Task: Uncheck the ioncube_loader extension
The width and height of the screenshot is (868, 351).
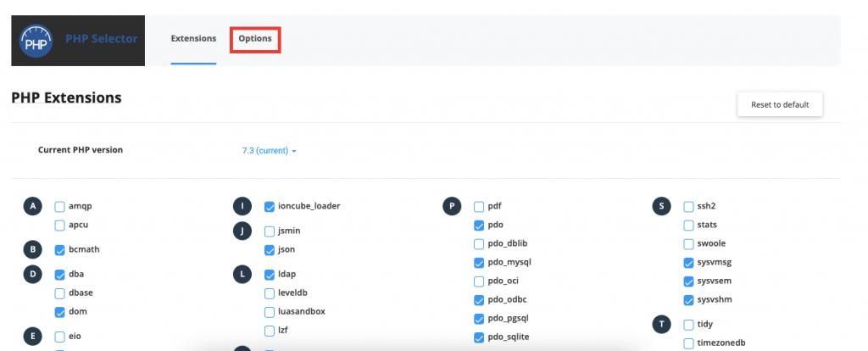Action: pos(270,207)
